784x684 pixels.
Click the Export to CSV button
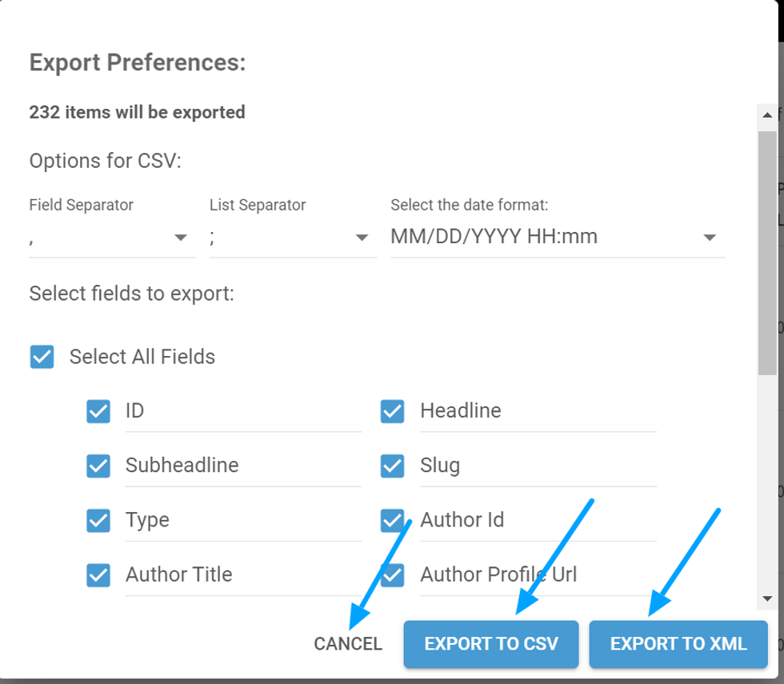pyautogui.click(x=491, y=644)
